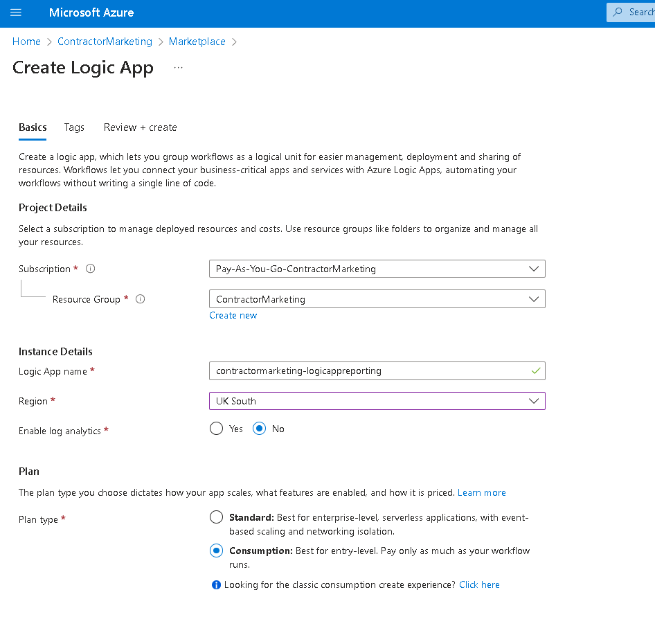Focus the Logic App name input field
This screenshot has width=655, height=644.
(377, 371)
